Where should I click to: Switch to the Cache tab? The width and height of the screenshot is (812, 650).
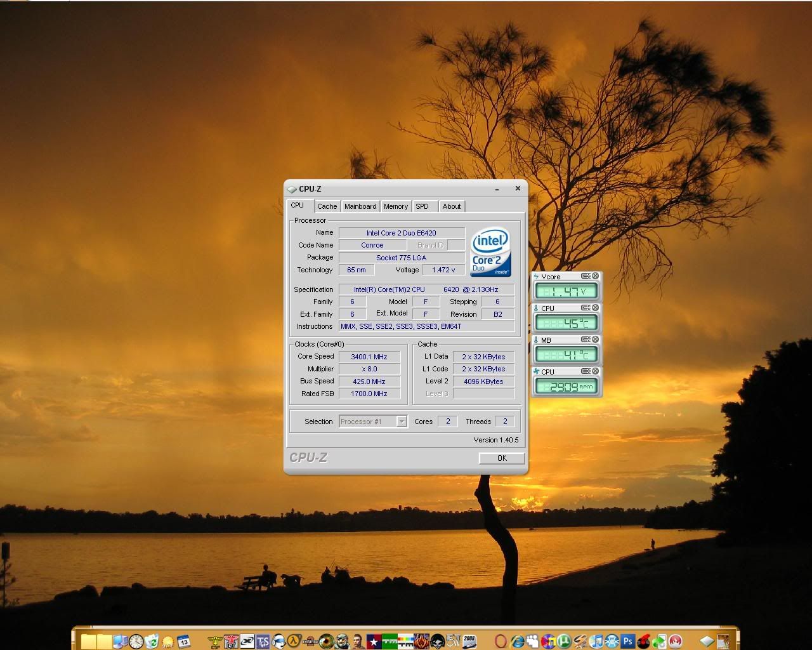pos(327,206)
